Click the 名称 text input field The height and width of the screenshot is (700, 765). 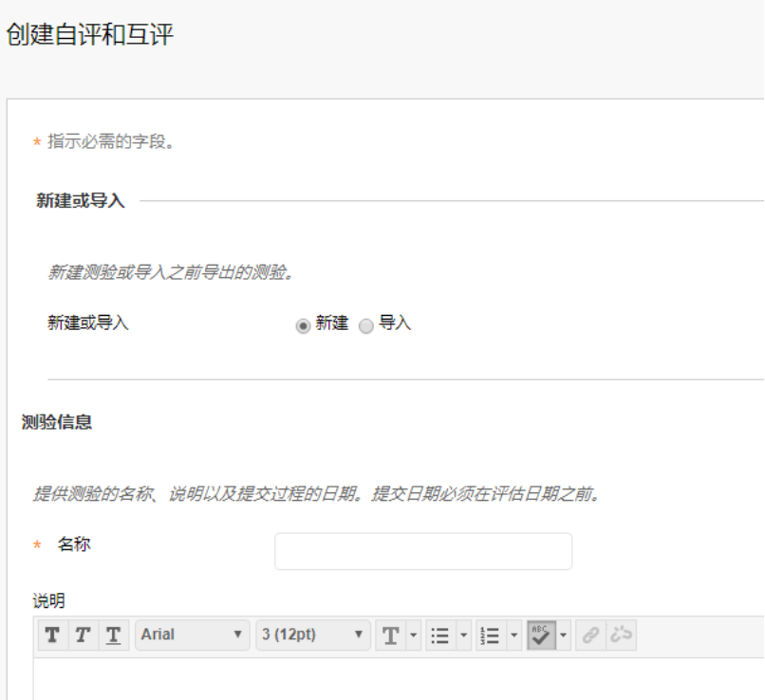pyautogui.click(x=423, y=551)
